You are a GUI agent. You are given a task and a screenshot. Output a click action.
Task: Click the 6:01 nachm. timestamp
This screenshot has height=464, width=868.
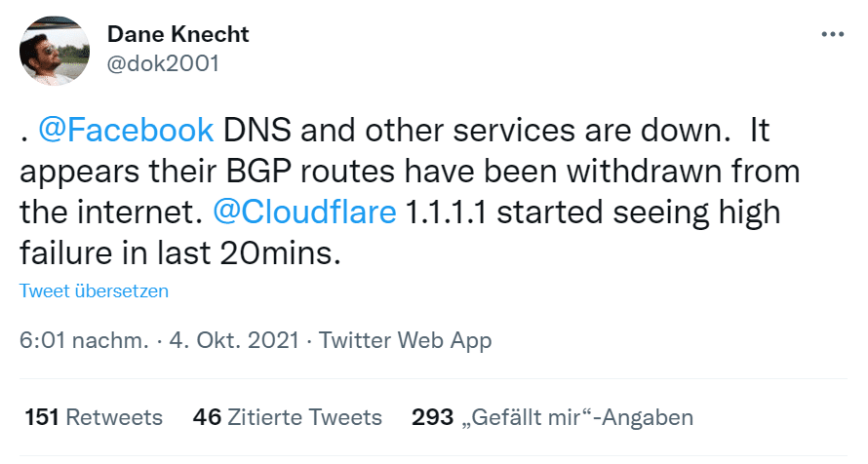[84, 340]
